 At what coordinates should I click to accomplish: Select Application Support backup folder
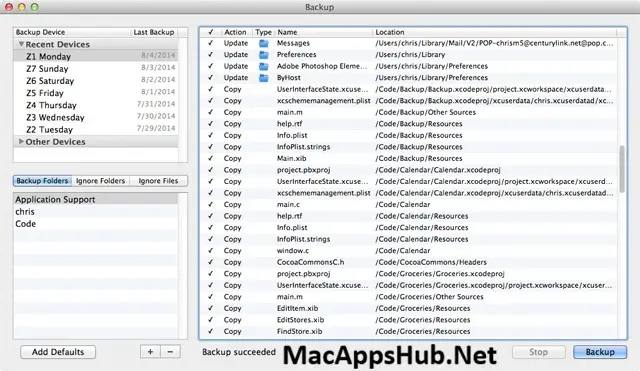(96, 199)
